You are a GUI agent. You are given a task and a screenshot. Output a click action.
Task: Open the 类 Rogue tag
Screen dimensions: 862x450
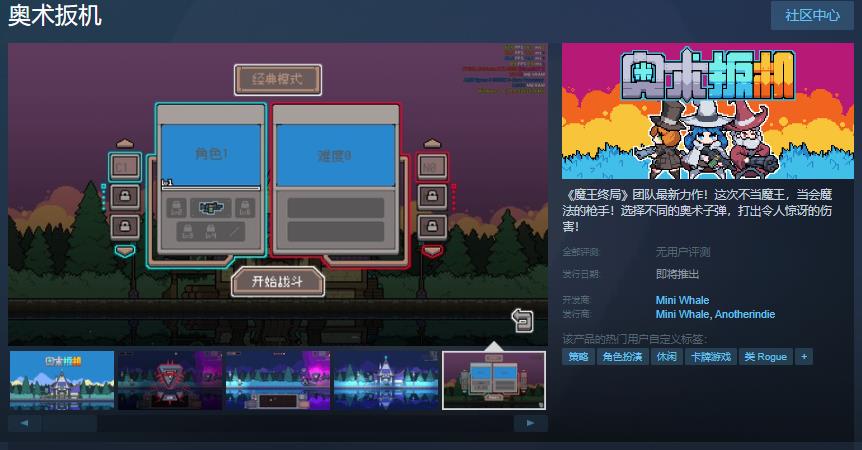pyautogui.click(x=765, y=356)
